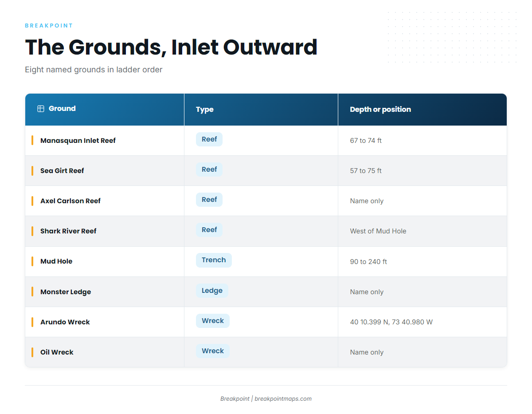Click the orange marker beside Mud Hole
Image resolution: width=532 pixels, height=414 pixels.
pos(32,261)
